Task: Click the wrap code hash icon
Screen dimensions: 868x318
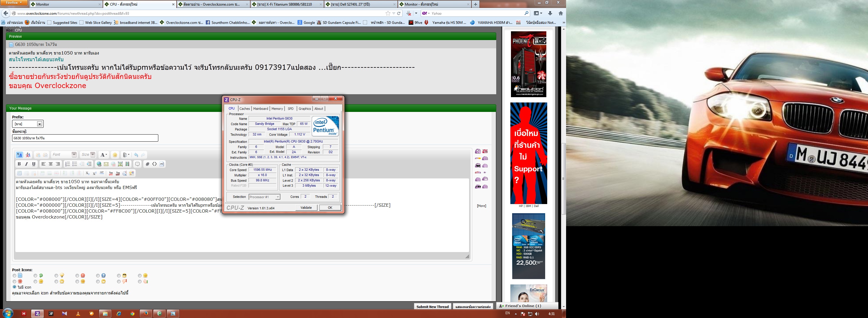Action: click(x=147, y=164)
